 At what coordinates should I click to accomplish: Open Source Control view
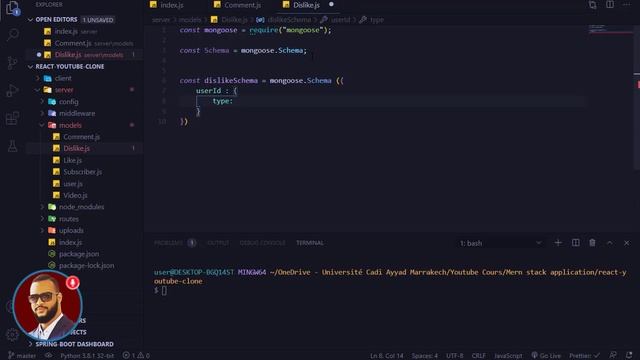[12, 63]
